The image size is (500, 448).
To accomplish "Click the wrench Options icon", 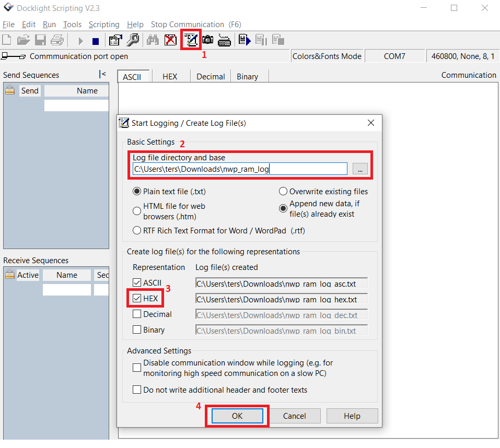I will pos(133,40).
